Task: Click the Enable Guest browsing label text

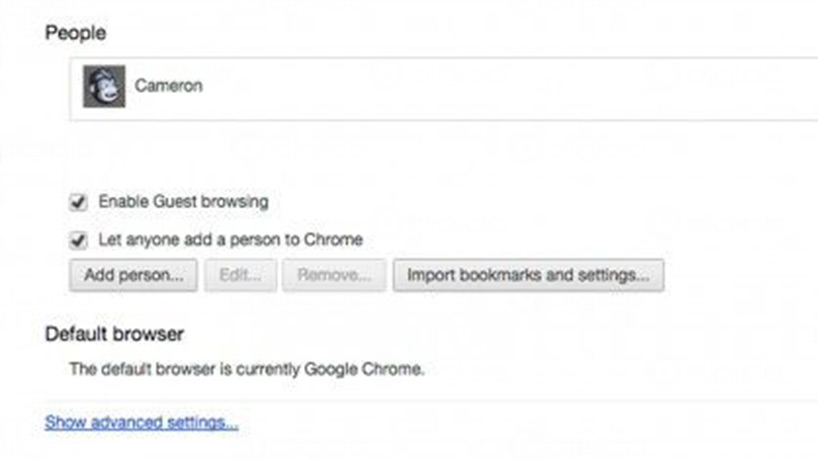Action: click(183, 202)
